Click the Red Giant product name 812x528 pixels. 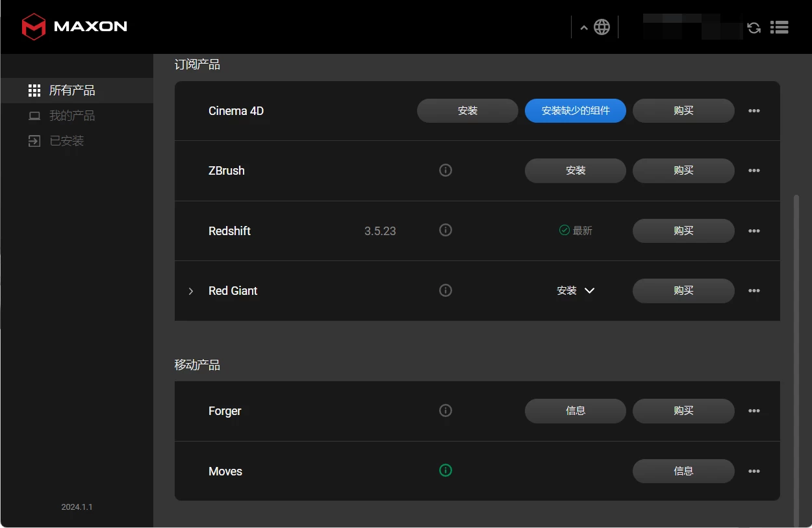pos(233,291)
